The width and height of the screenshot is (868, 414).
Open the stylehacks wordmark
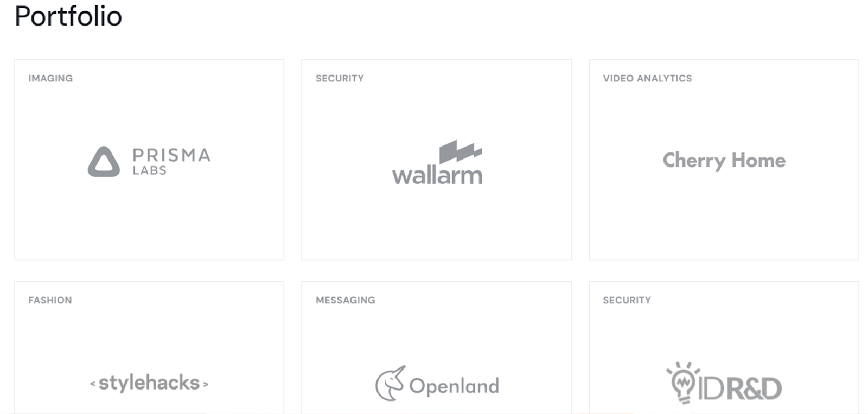coord(149,383)
